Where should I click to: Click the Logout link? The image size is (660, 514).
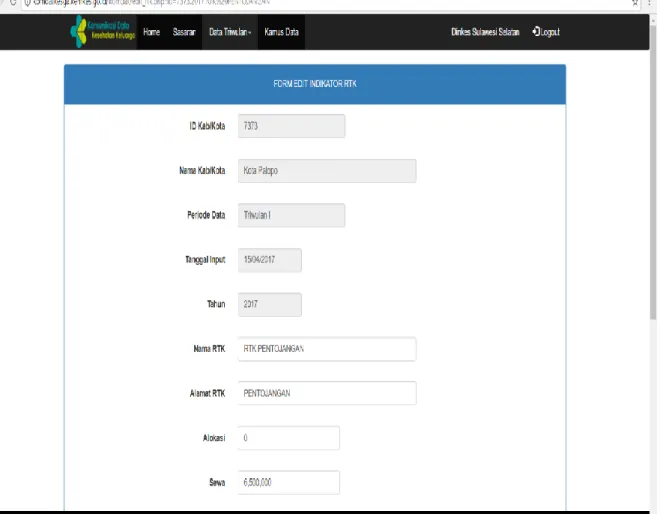pos(546,32)
